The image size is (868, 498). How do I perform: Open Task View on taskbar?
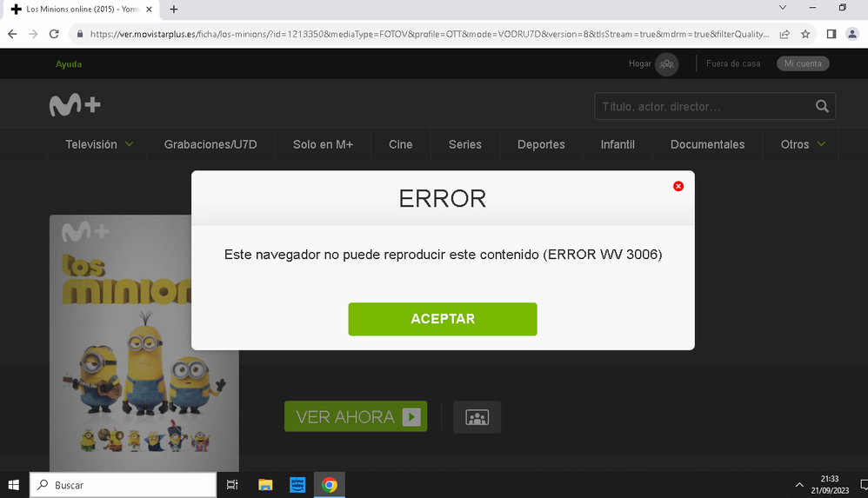(x=232, y=485)
